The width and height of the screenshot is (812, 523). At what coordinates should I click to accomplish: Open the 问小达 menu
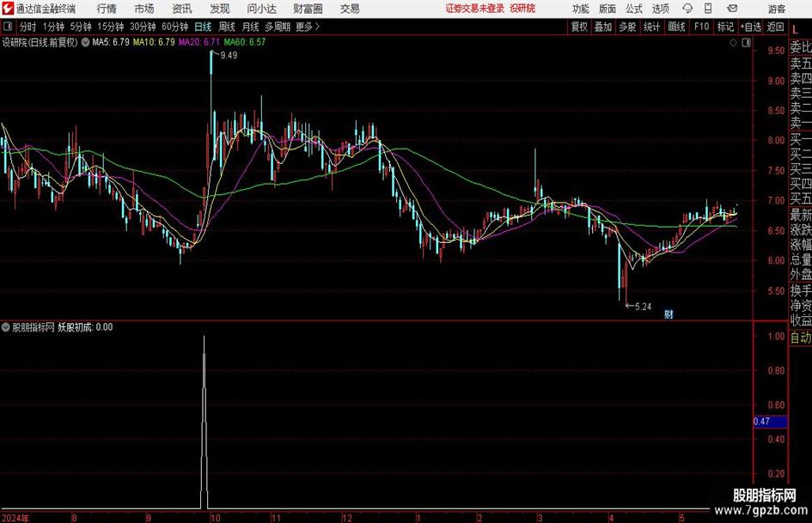(x=261, y=9)
